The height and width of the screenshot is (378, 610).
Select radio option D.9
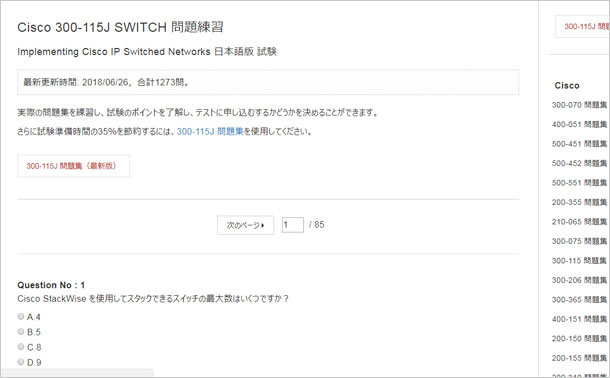[21, 362]
